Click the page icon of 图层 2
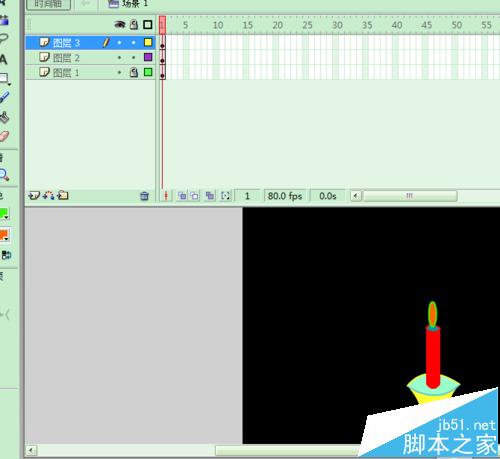Image resolution: width=500 pixels, height=459 pixels. pyautogui.click(x=44, y=57)
